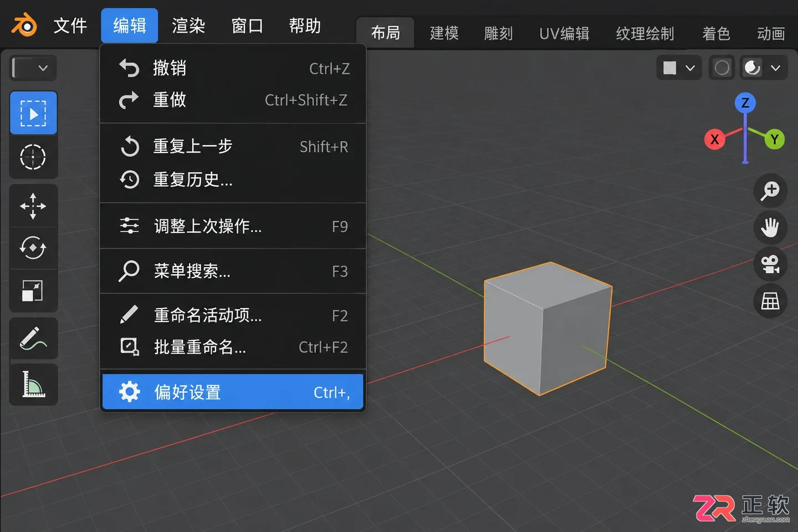Switch to the 着色 workspace tab
Image resolution: width=798 pixels, height=532 pixels.
pyautogui.click(x=716, y=34)
